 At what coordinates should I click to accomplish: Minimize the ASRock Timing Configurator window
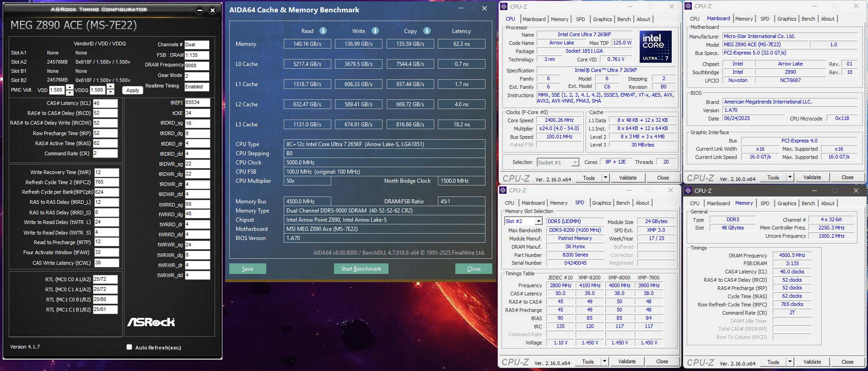pos(199,10)
